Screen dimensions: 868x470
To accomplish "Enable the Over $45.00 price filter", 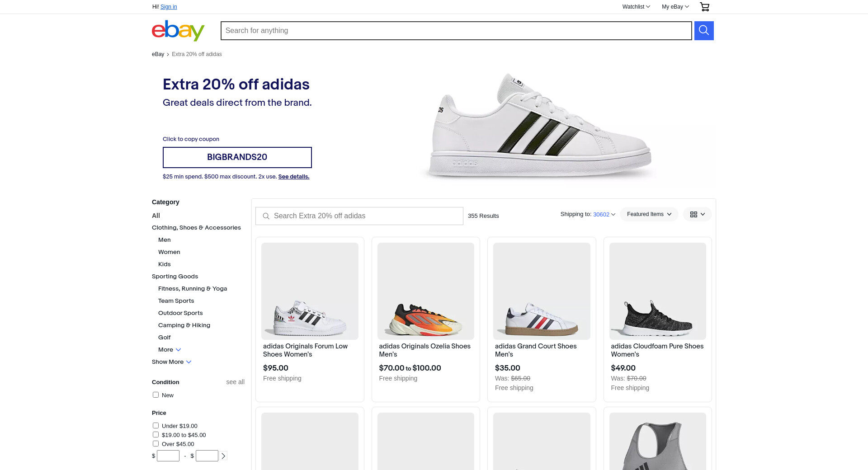I will click(156, 444).
